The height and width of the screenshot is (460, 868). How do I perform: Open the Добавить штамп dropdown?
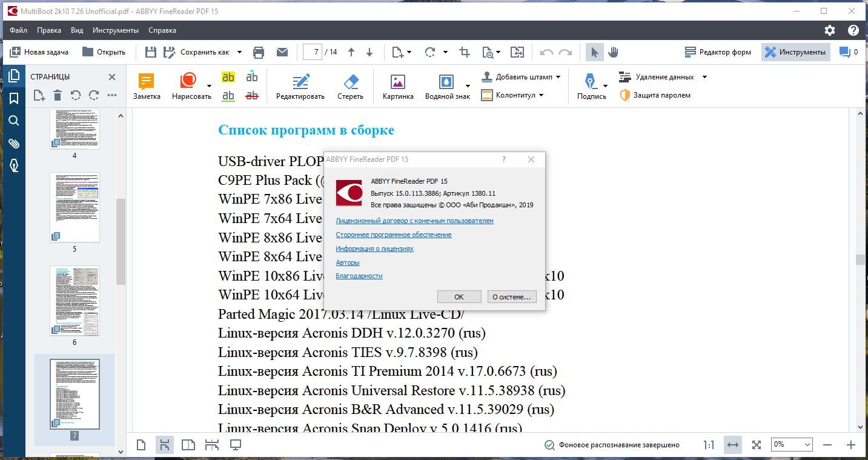521,77
